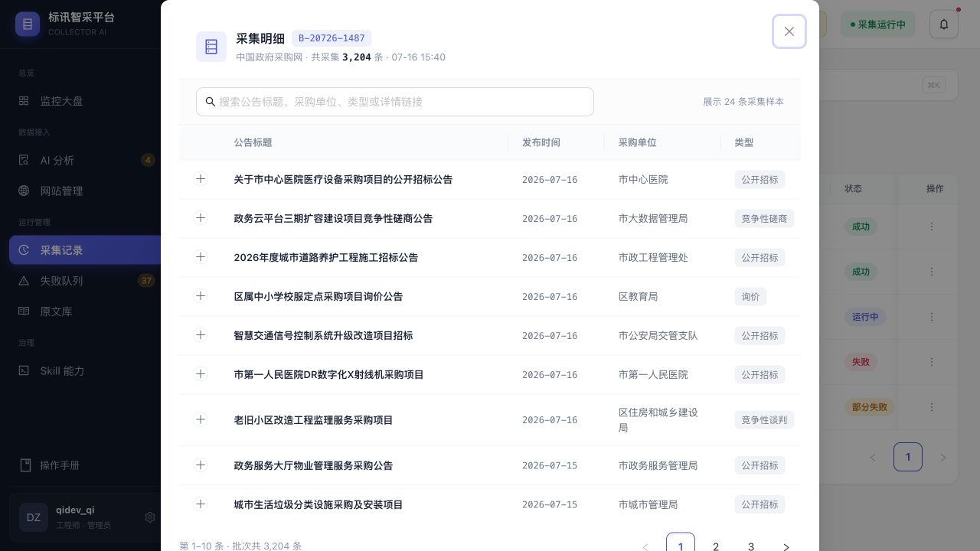Open Skill 能力 in sidebar
The width and height of the screenshot is (980, 551).
(85, 370)
